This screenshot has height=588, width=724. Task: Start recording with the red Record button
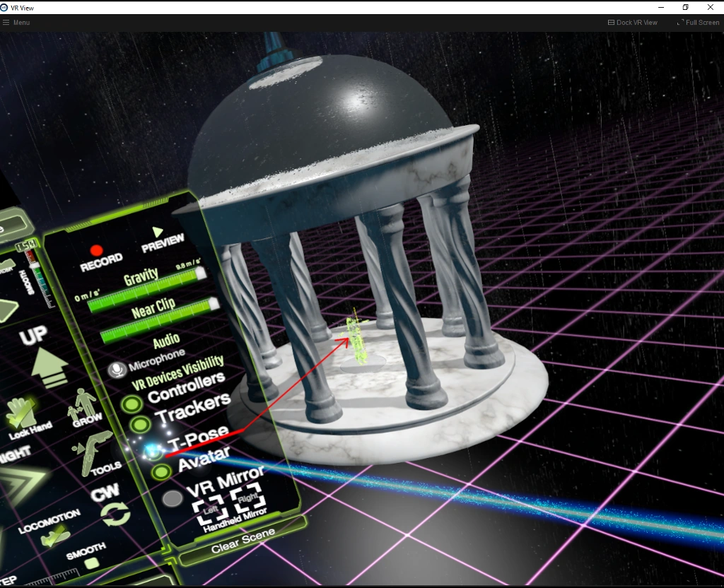click(x=96, y=250)
